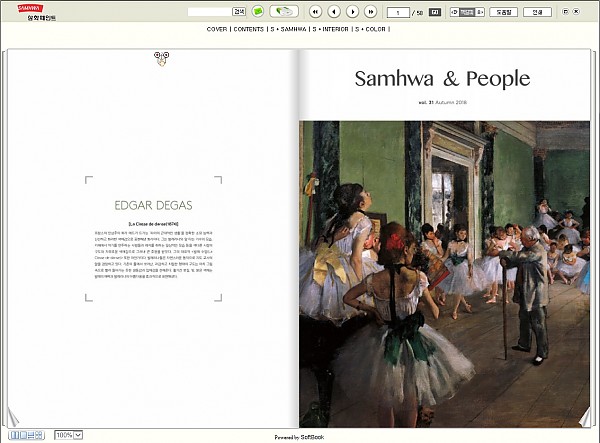Close the e-book viewer
This screenshot has width=600, height=443.
(576, 12)
